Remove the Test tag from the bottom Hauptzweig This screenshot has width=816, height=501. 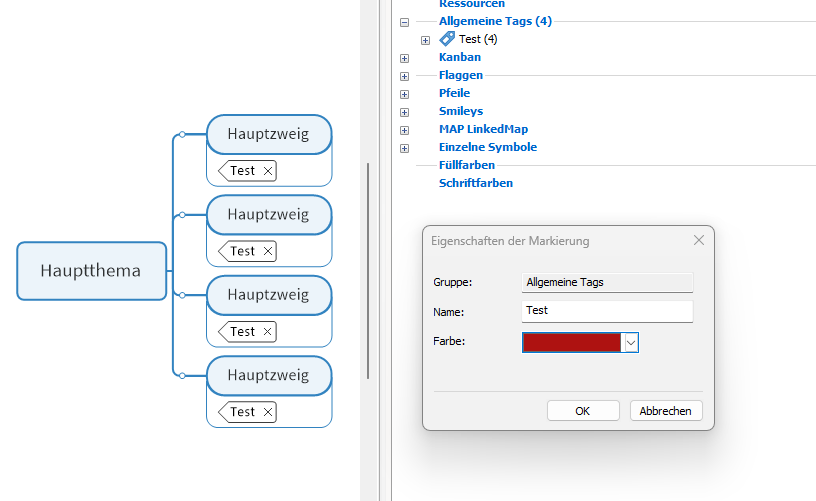(267, 412)
